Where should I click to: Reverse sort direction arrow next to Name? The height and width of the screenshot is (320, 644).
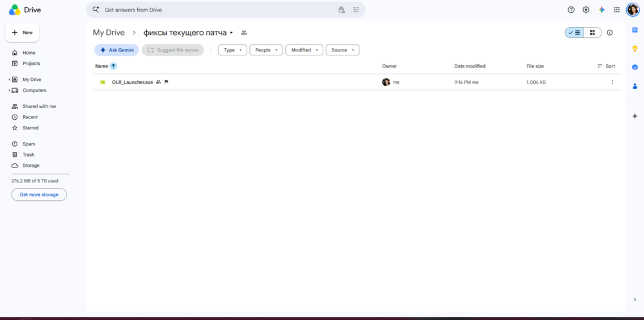113,66
